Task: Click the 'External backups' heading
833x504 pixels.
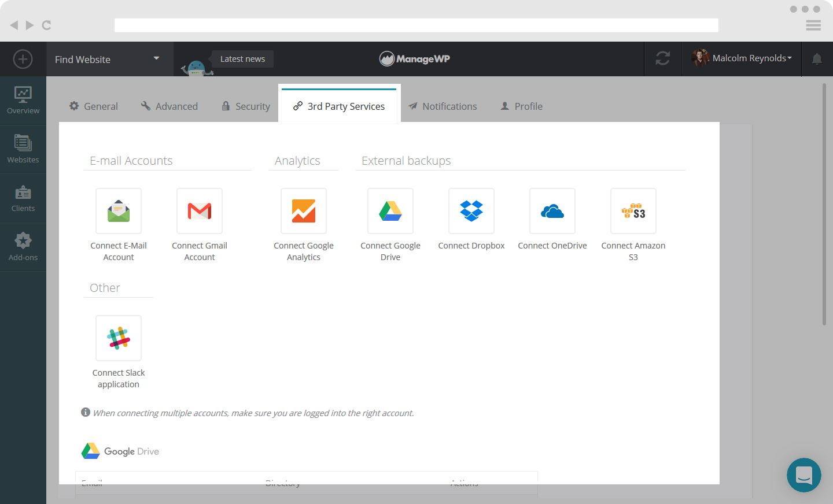Action: pos(406,161)
